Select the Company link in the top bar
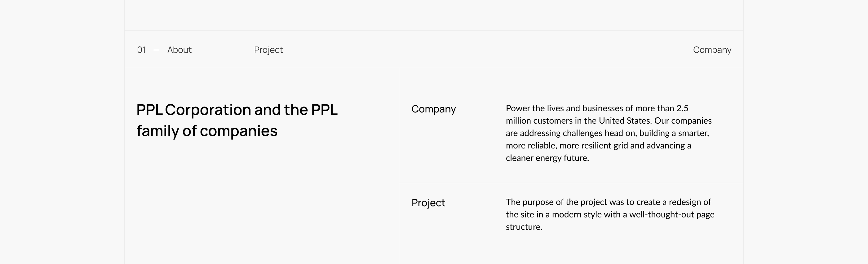 coord(712,50)
